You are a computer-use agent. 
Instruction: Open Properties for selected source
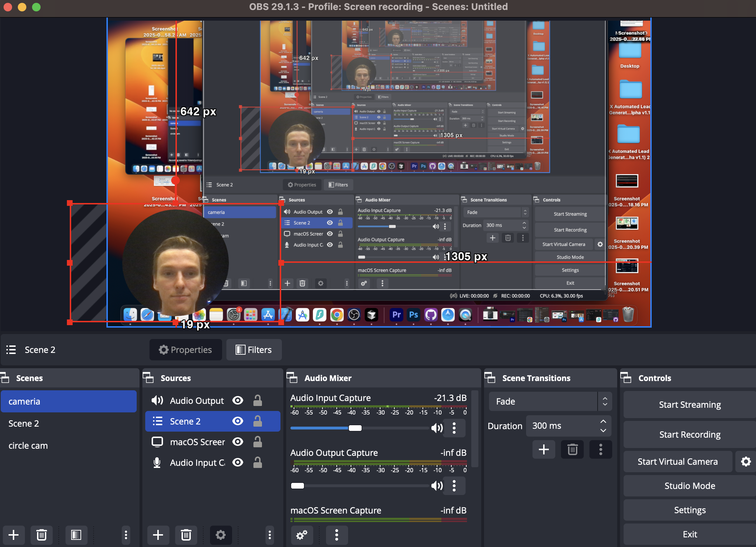point(185,350)
